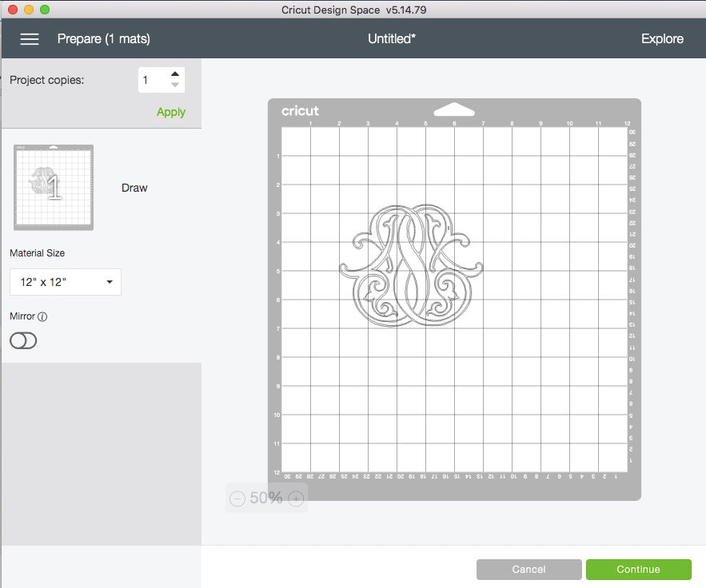
Task: Apply the project copies setting
Action: (x=170, y=112)
